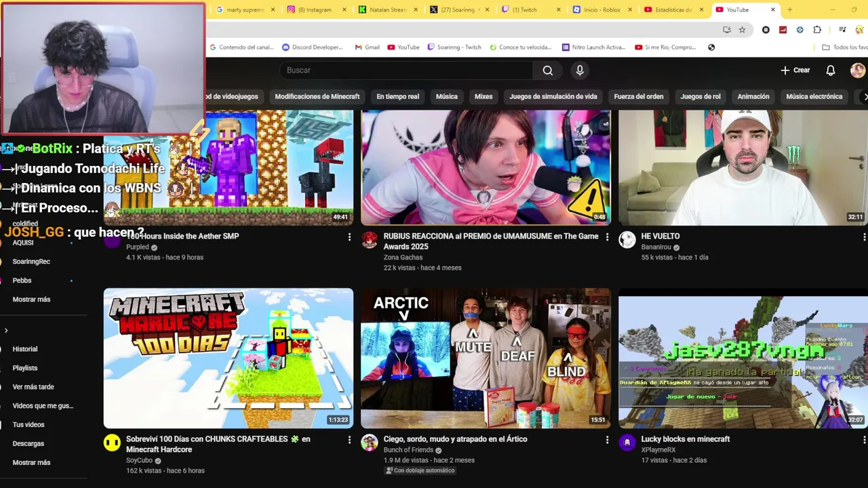This screenshot has width=868, height=488.
Task: Open Zona Gachas channel avatar
Action: pyautogui.click(x=370, y=239)
